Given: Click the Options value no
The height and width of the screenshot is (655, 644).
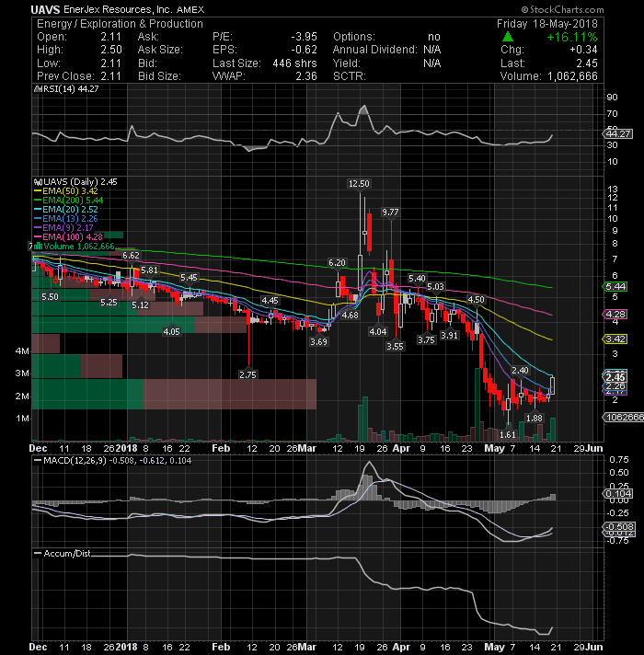Looking at the screenshot, I should [434, 37].
